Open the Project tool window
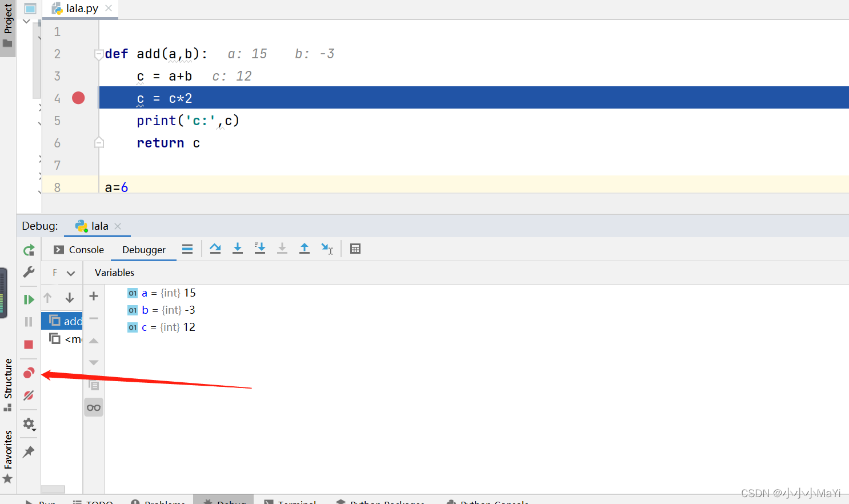Viewport: 849px width, 504px height. (8, 27)
